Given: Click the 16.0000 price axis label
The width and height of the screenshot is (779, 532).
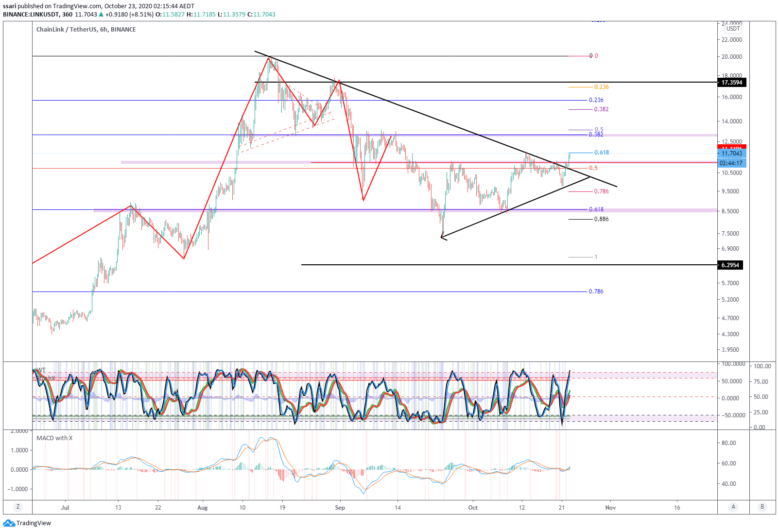Looking at the screenshot, I should [732, 97].
